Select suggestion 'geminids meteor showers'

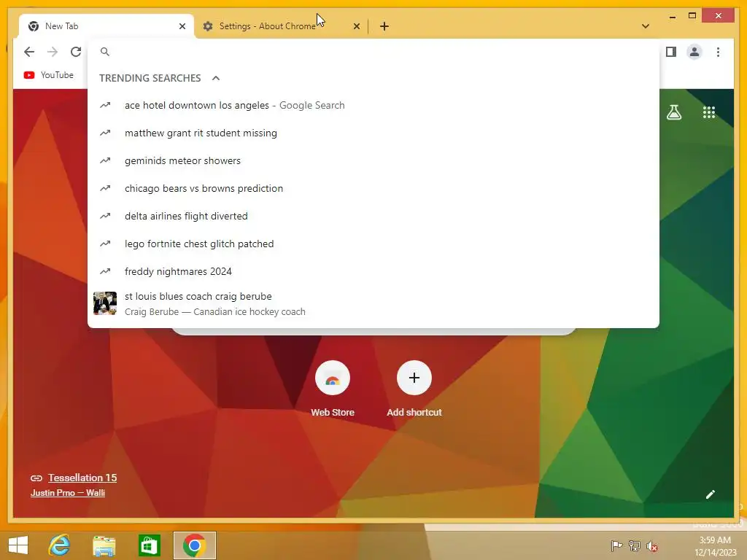(373, 160)
